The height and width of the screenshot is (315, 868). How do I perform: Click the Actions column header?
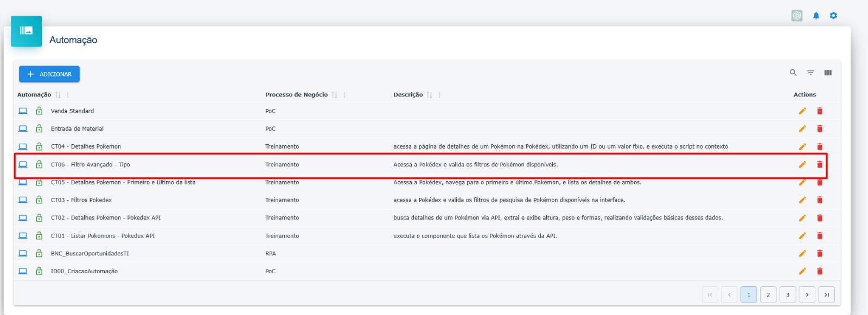(x=805, y=95)
